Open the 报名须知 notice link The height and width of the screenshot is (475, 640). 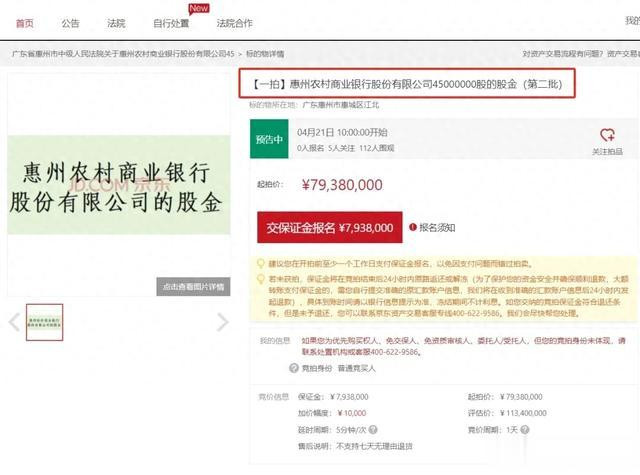pyautogui.click(x=437, y=227)
